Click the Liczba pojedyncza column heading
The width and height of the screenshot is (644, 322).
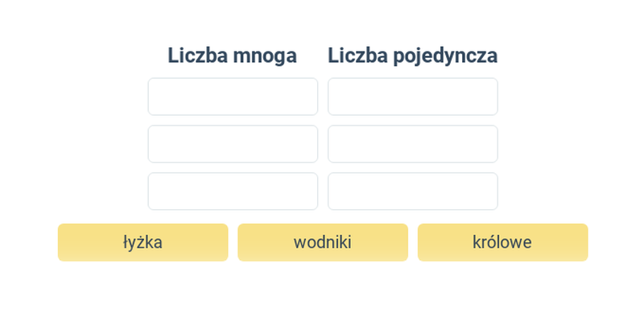pos(413,56)
